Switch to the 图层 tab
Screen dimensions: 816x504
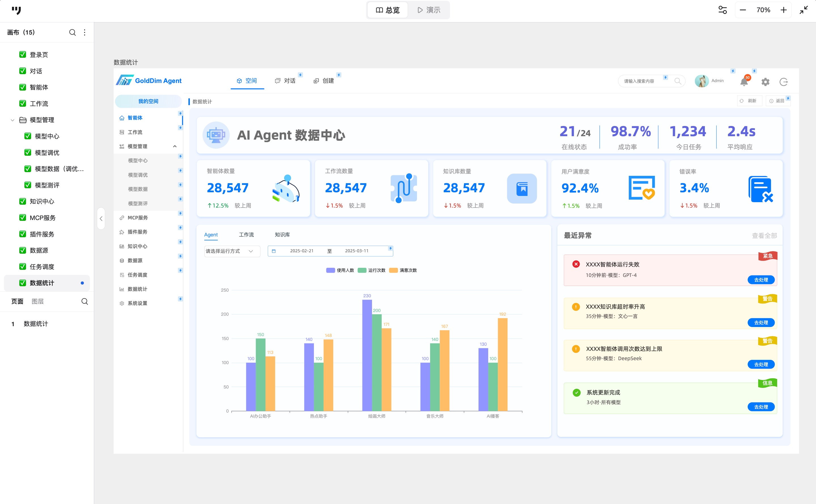pos(38,301)
